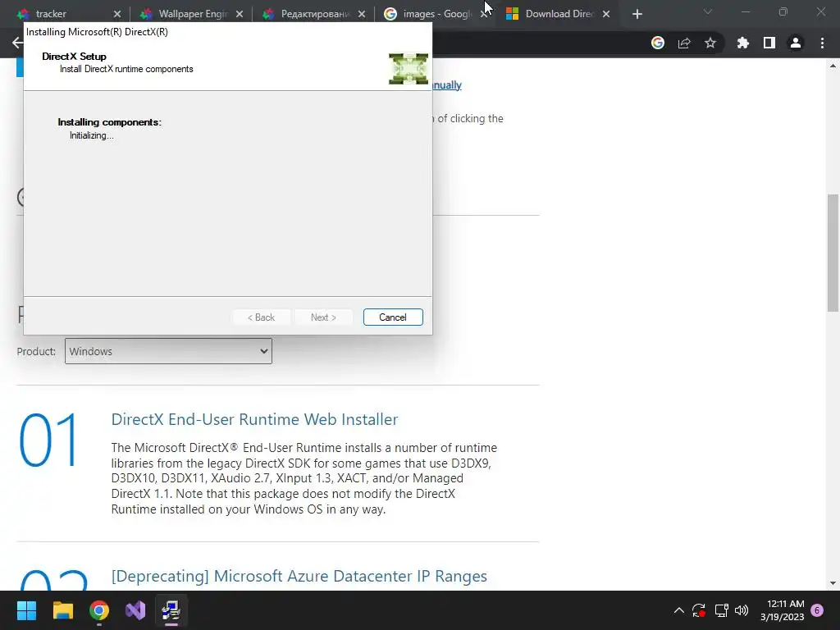Close the Download DirectX tab
The image size is (840, 630).
[x=606, y=14]
